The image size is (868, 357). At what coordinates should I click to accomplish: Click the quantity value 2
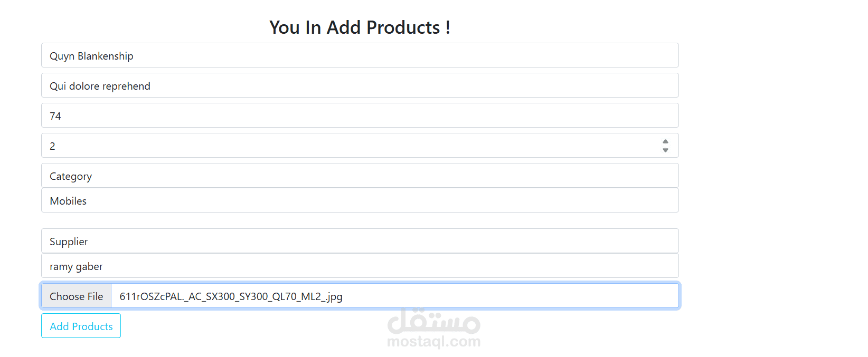(x=52, y=146)
